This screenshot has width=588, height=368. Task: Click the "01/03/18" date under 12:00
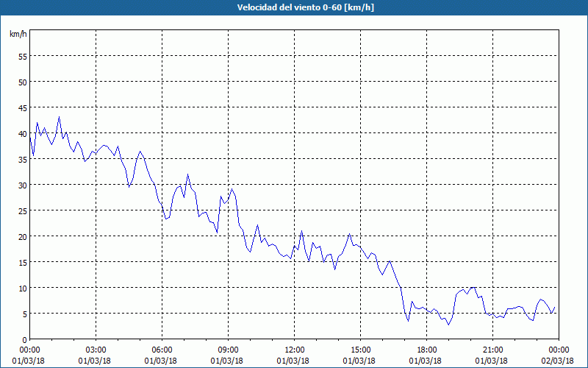293,361
